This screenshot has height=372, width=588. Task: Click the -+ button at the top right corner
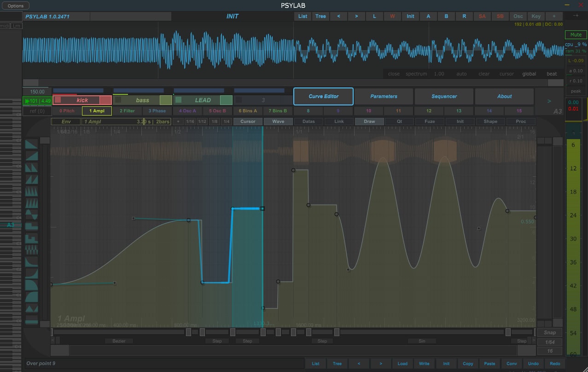pyautogui.click(x=576, y=16)
